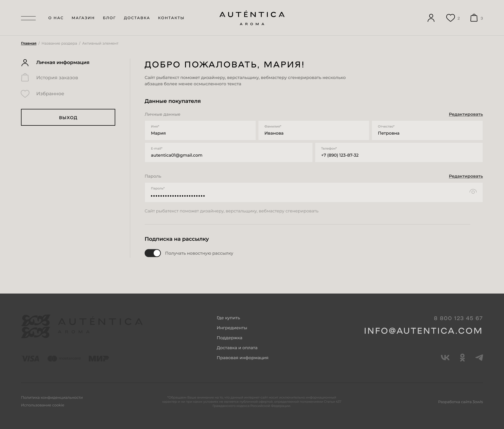Open the Где купить footer link

(x=228, y=318)
